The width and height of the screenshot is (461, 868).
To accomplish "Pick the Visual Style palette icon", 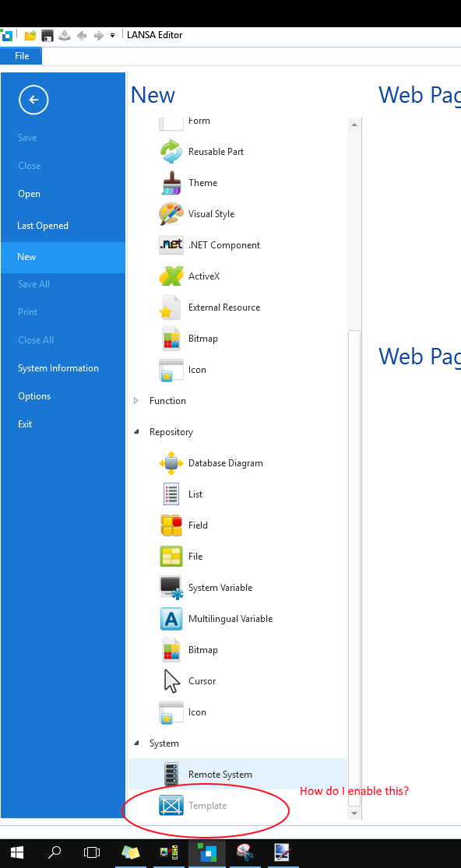I will click(171, 213).
